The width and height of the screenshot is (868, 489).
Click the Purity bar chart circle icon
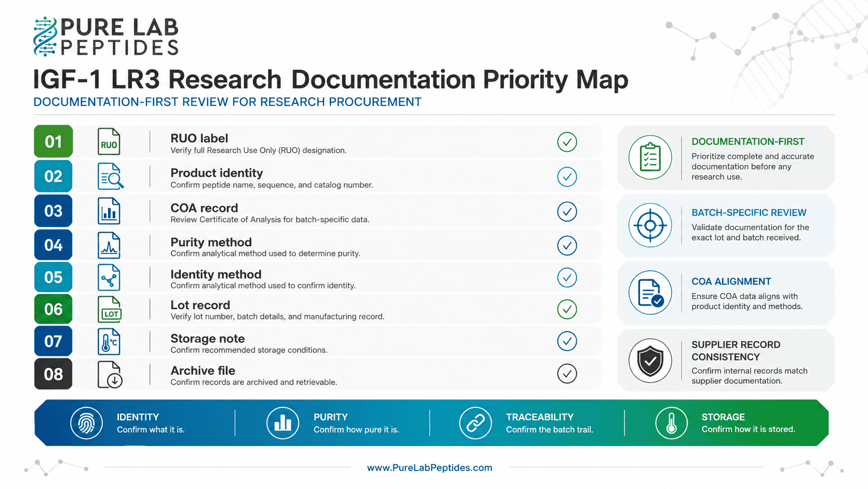(x=283, y=423)
